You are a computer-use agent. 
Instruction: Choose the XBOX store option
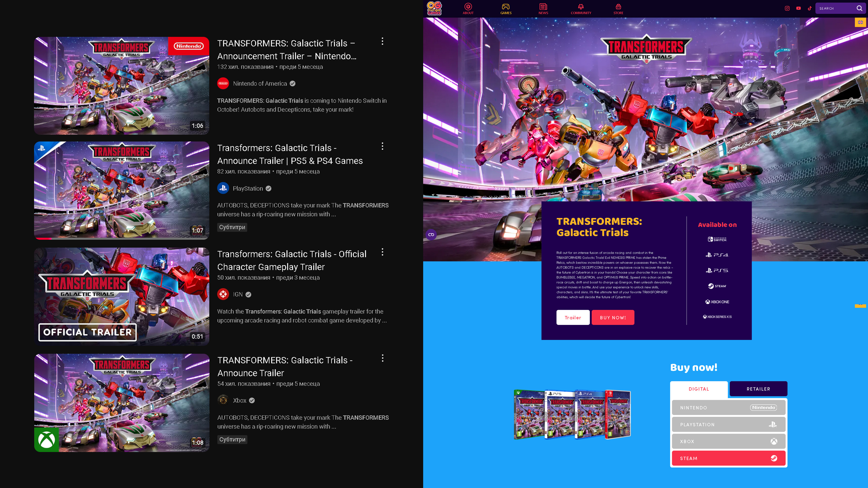tap(729, 441)
